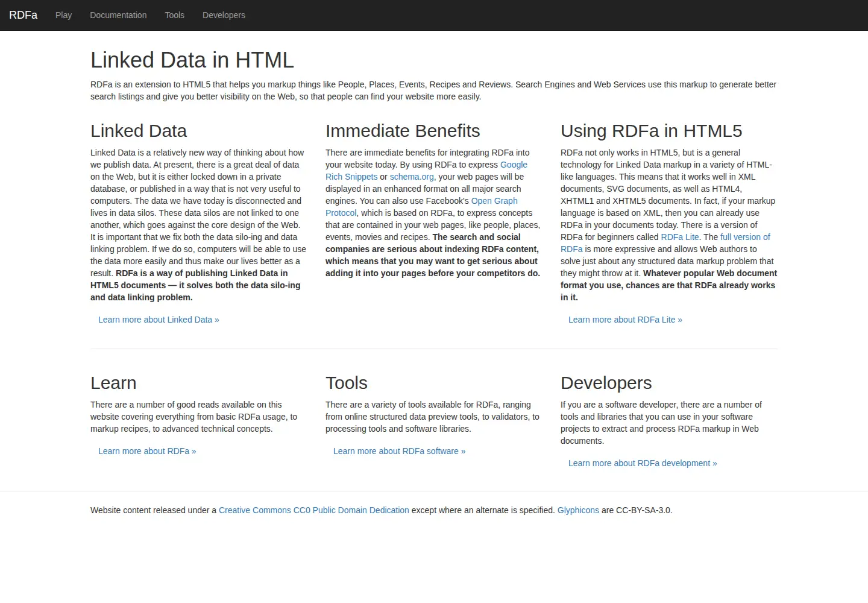Viewport: 868px width, 603px height.
Task: Click Learn more about RDFa Lite
Action: tap(625, 320)
